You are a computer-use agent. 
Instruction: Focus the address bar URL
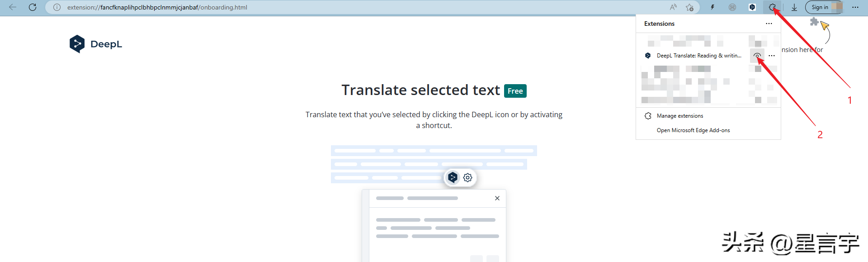(157, 7)
